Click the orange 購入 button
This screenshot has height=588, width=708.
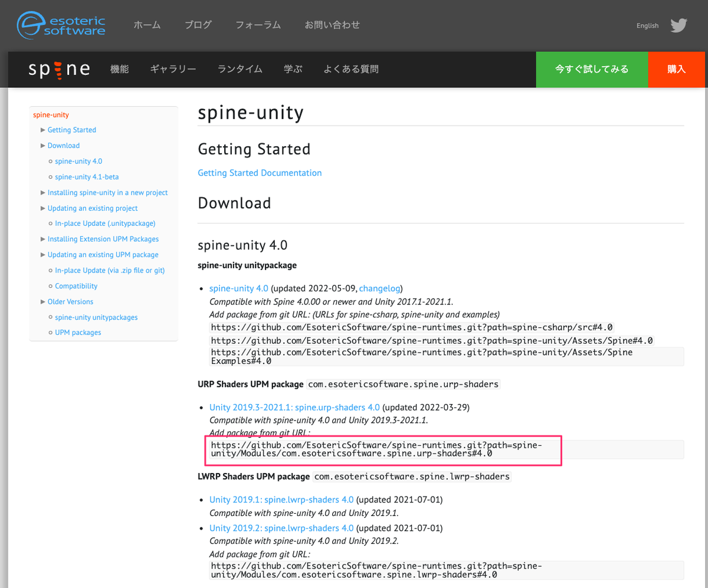coord(676,69)
